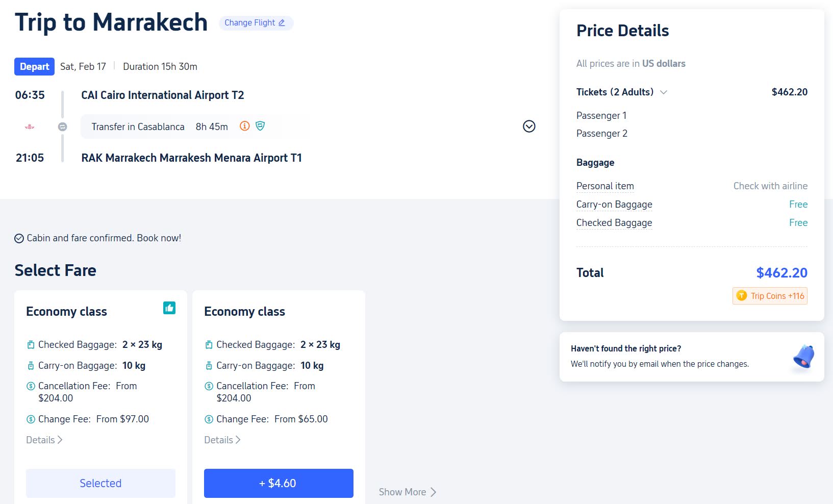Select the Depart tab

click(x=34, y=66)
